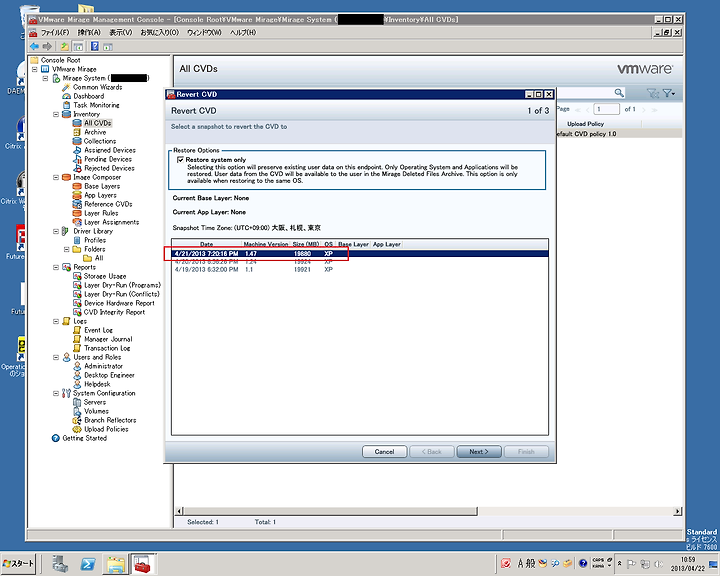Open Dashboard icon in tree

(x=66, y=96)
